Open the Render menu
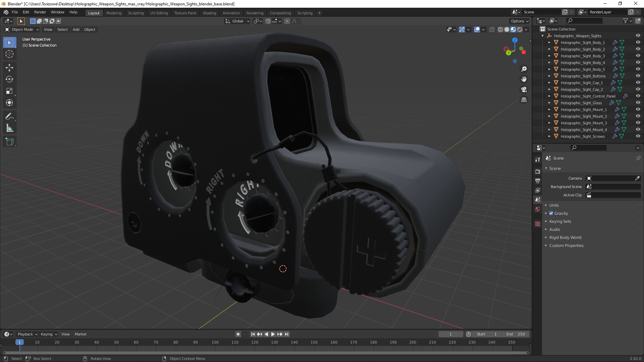 pos(40,12)
